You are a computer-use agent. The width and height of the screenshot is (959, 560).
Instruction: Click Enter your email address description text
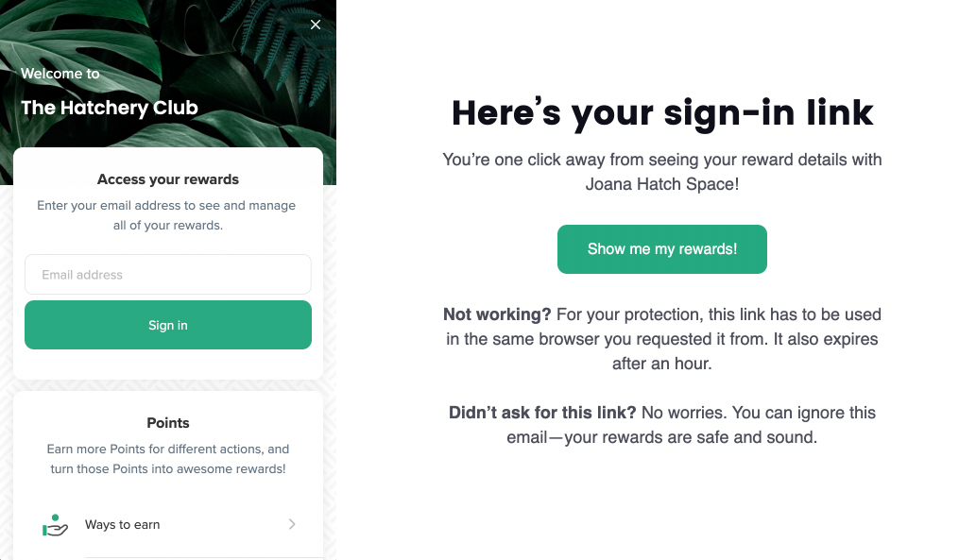point(166,215)
